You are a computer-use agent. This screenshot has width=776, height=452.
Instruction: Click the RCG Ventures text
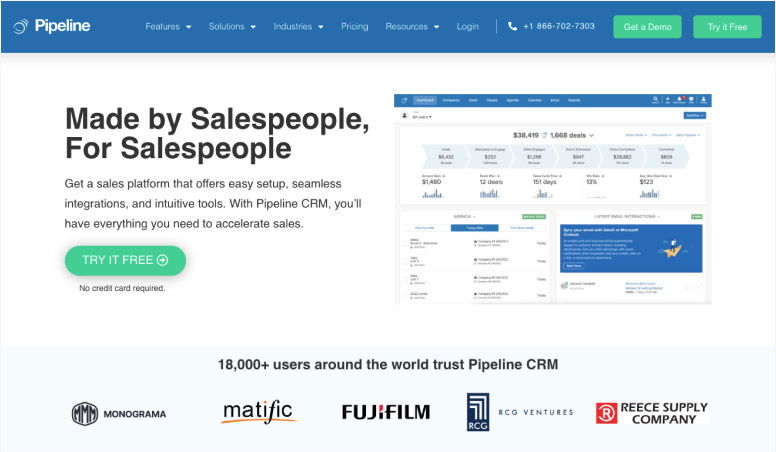coord(535,412)
